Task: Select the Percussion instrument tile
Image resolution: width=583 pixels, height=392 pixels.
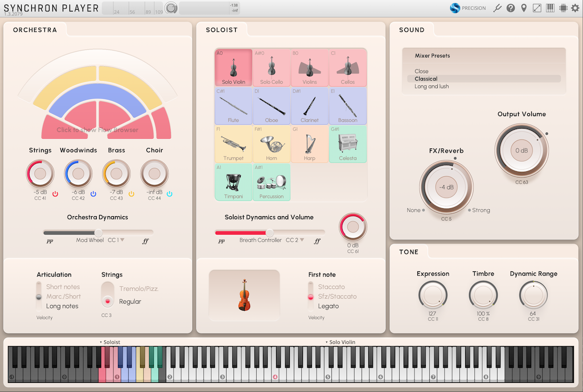Action: pyautogui.click(x=272, y=182)
